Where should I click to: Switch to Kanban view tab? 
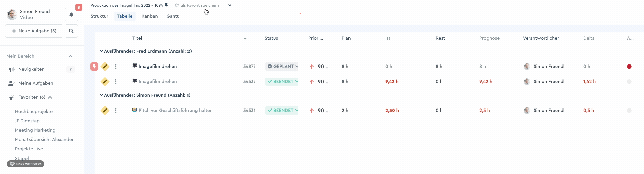pyautogui.click(x=150, y=16)
